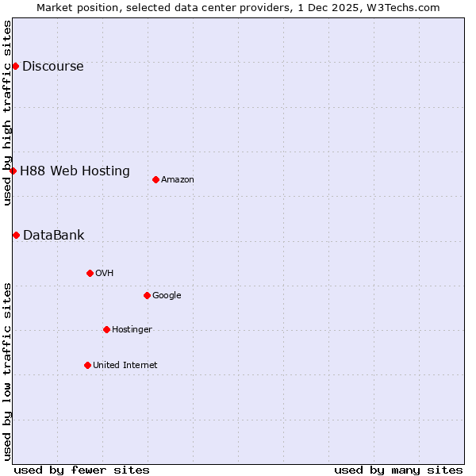Select the Hostinger label text
The height and width of the screenshot is (476, 476).
[x=132, y=329]
